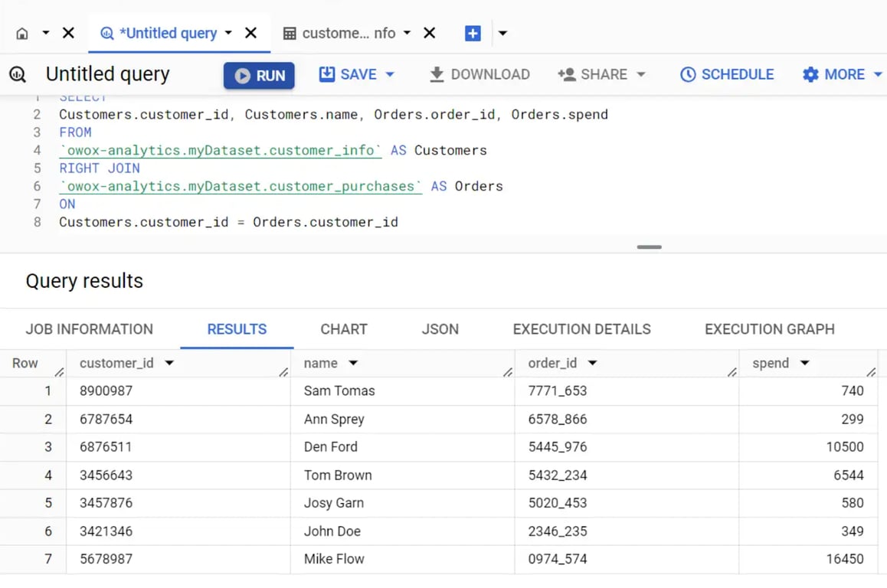Image resolution: width=887 pixels, height=588 pixels.
Task: Expand the home tab dropdown arrow
Action: pyautogui.click(x=46, y=34)
